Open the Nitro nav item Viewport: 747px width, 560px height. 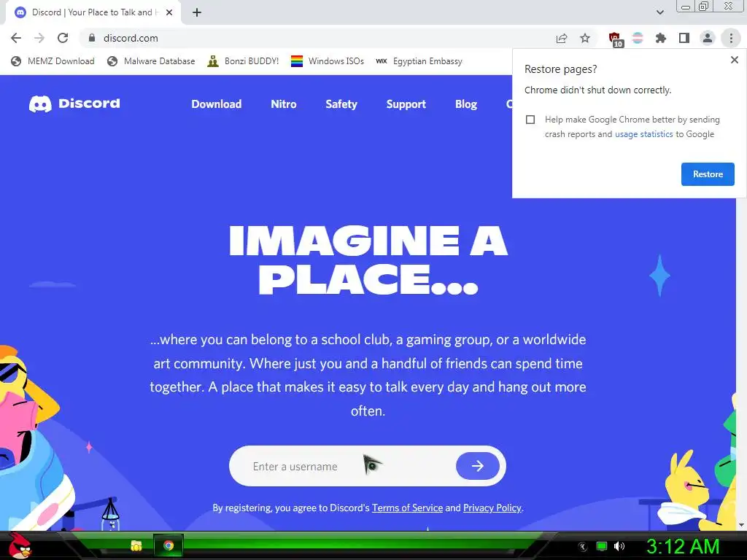tap(284, 104)
